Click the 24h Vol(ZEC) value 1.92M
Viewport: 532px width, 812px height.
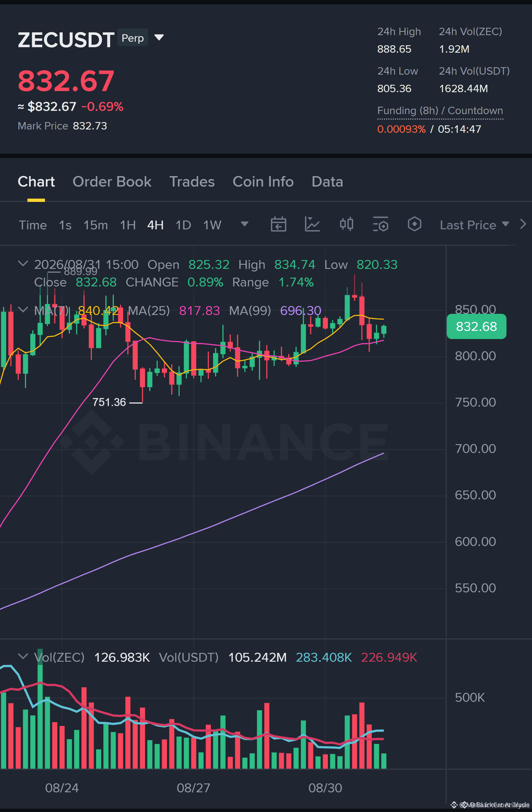454,49
